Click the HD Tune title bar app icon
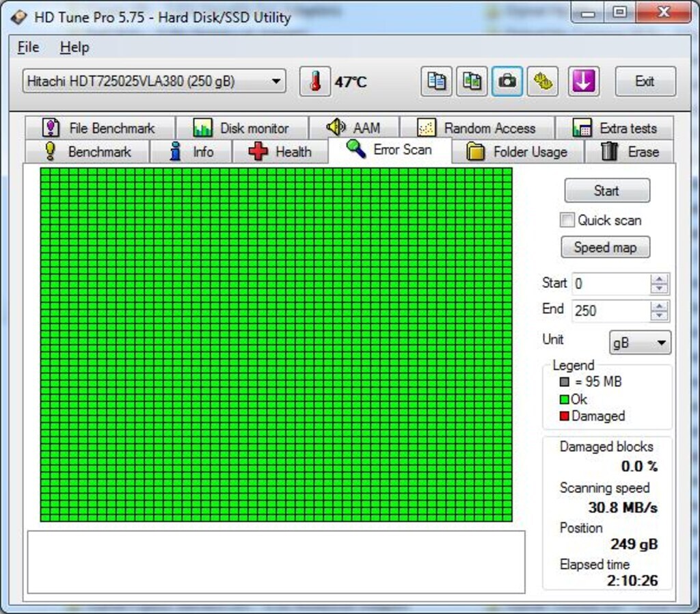 [x=18, y=17]
